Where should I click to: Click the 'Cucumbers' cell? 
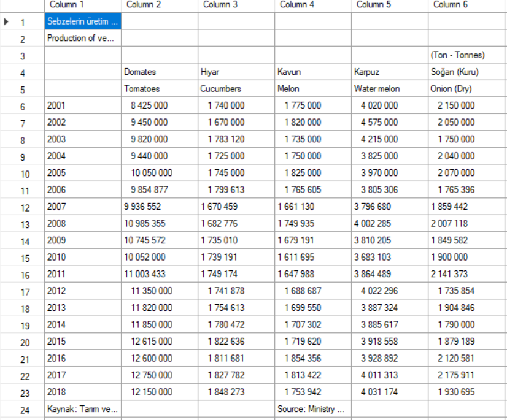pos(236,88)
